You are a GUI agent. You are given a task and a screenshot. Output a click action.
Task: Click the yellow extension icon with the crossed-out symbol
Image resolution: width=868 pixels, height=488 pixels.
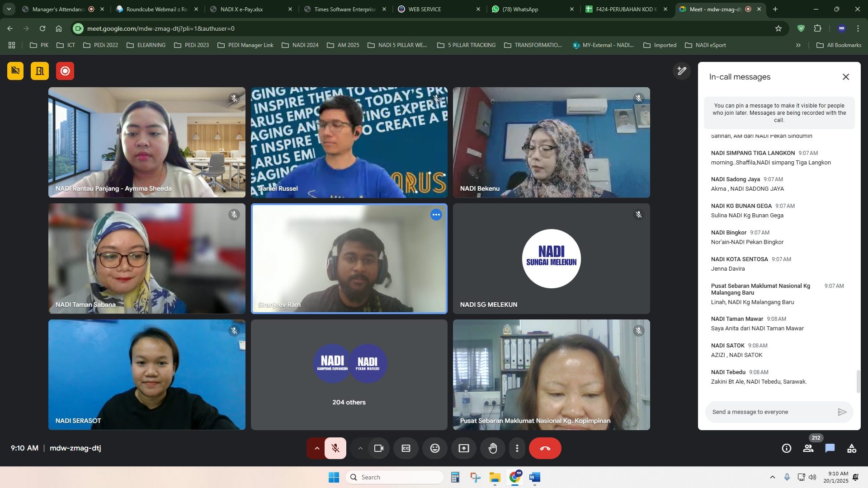15,71
